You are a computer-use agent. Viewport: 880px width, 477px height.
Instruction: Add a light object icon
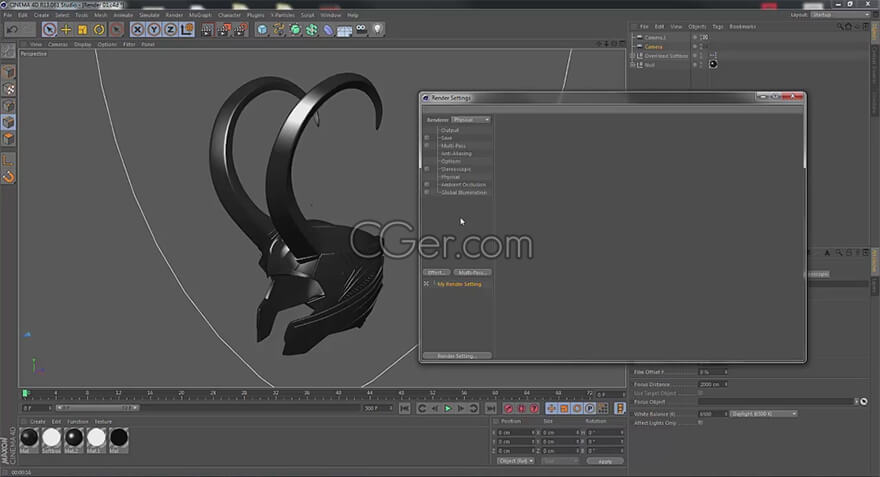pyautogui.click(x=378, y=30)
